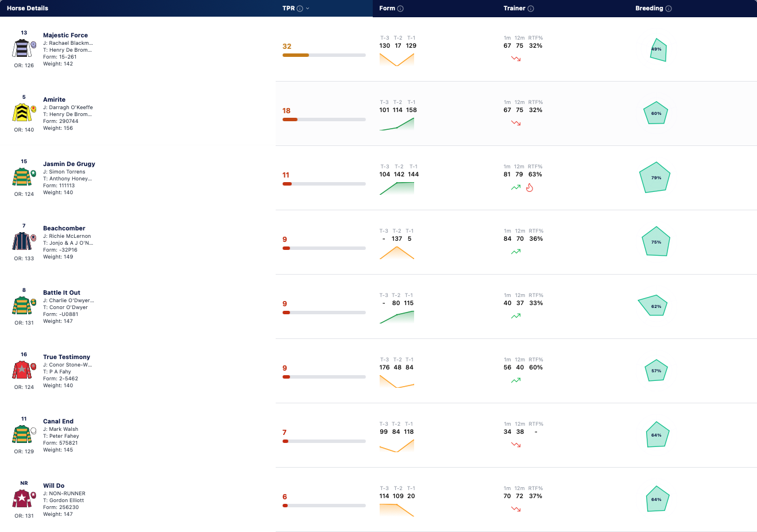
Task: Select the Horse Details column header
Action: [x=28, y=9]
